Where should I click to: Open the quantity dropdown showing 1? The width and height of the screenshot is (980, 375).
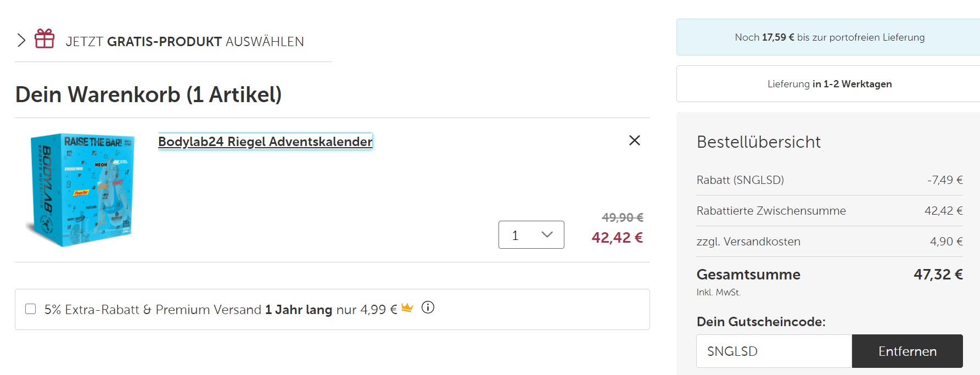530,235
